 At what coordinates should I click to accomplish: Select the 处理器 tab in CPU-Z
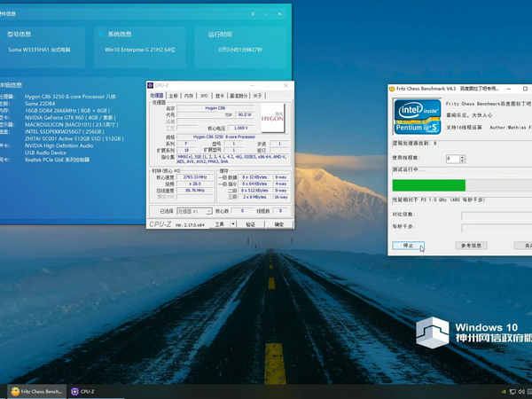coord(157,96)
